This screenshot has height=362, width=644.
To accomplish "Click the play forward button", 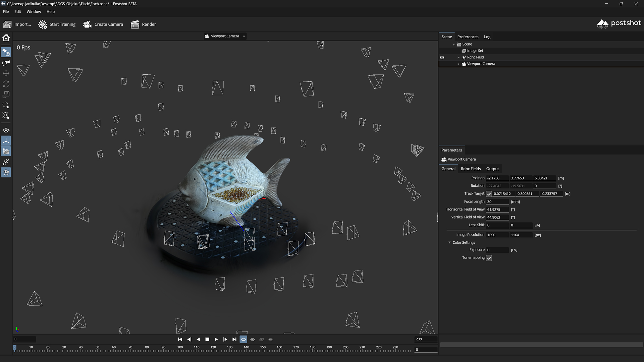I will [216, 339].
